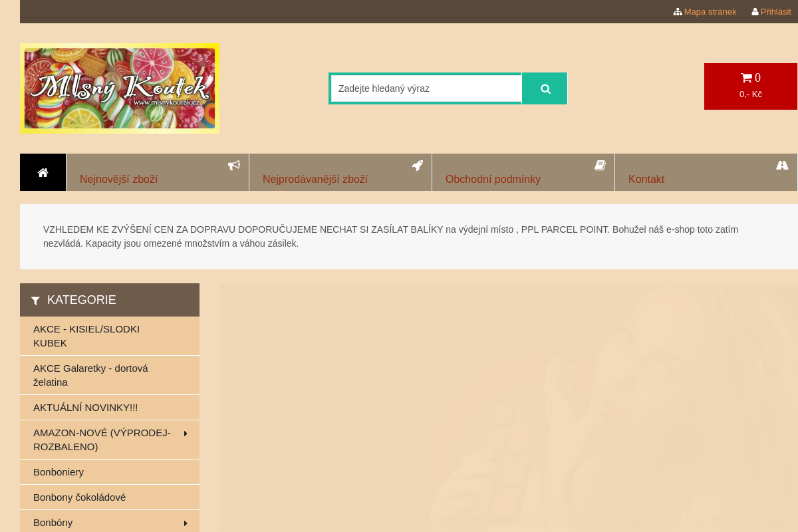Click the filter icon next to KATEGORIE
The height and width of the screenshot is (532, 798).
tap(35, 301)
